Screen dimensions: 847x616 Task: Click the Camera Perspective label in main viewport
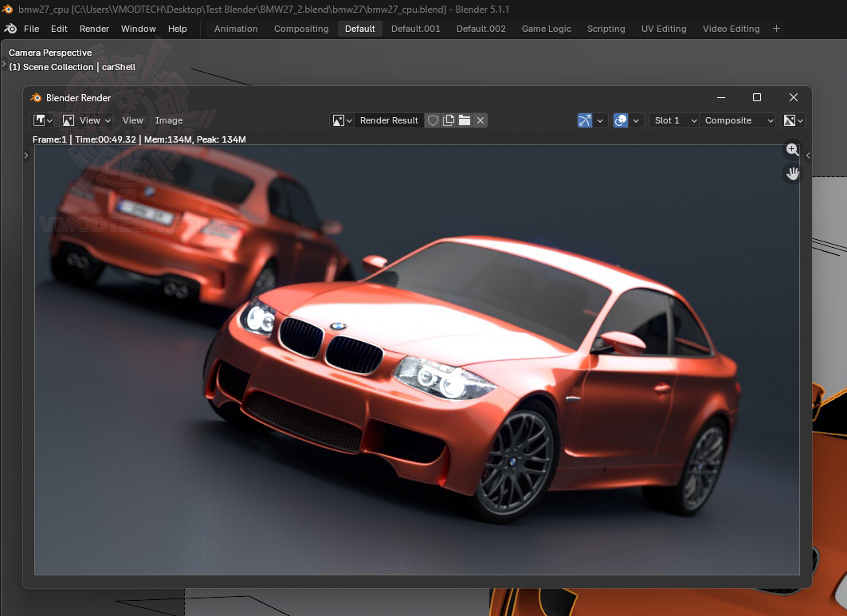(50, 53)
